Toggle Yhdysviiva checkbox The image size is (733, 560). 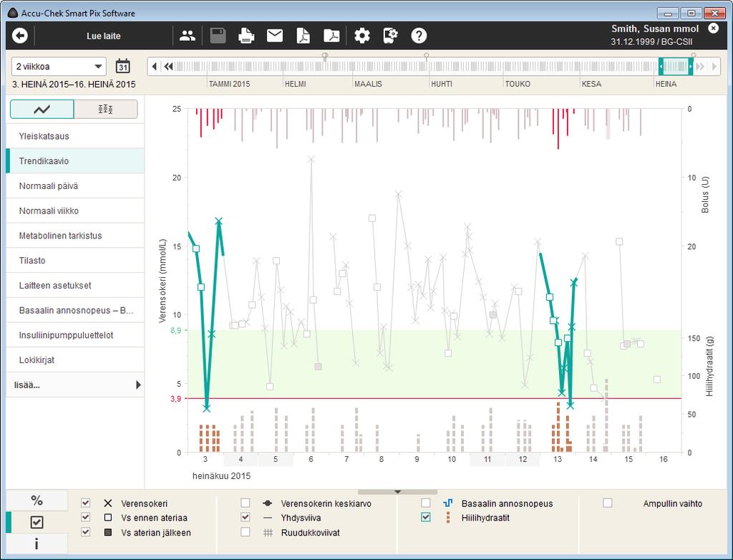(246, 518)
